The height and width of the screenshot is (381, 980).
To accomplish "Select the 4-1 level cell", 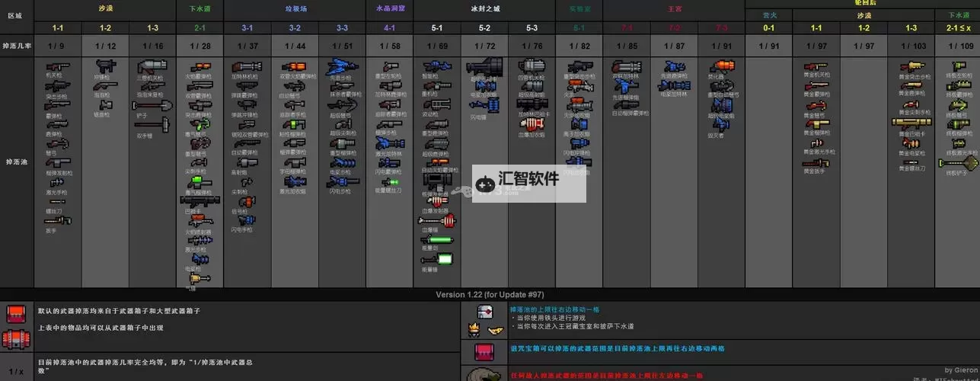I will click(390, 28).
